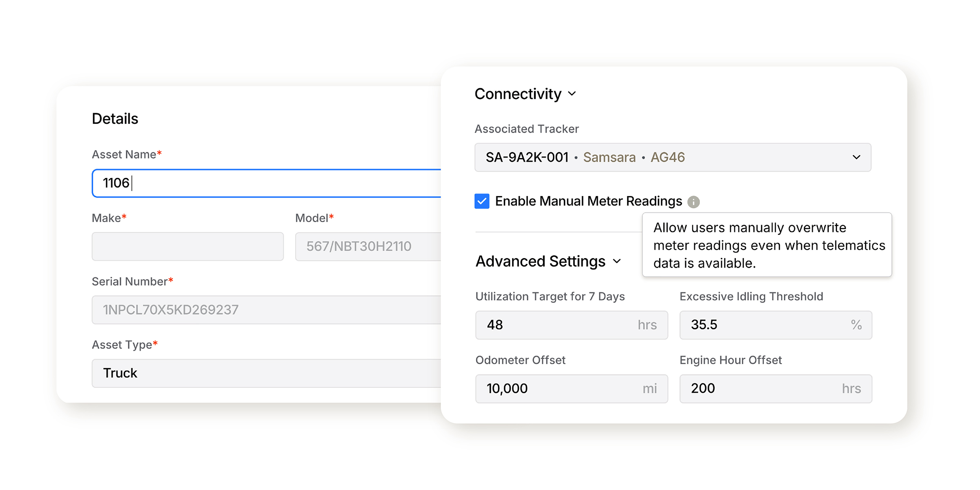Select the Serial Number input field

coord(265,310)
